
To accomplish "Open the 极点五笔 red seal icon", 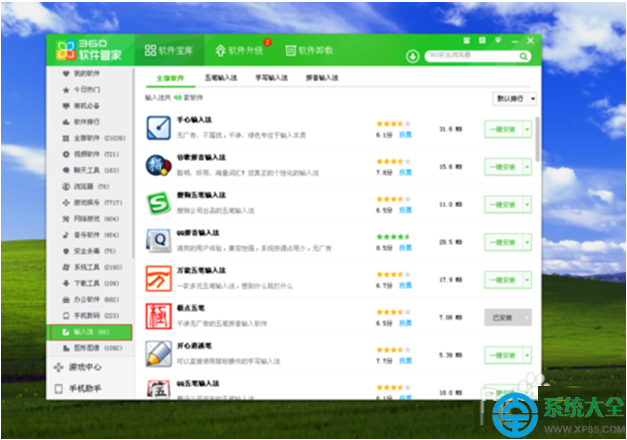I will coord(159,316).
